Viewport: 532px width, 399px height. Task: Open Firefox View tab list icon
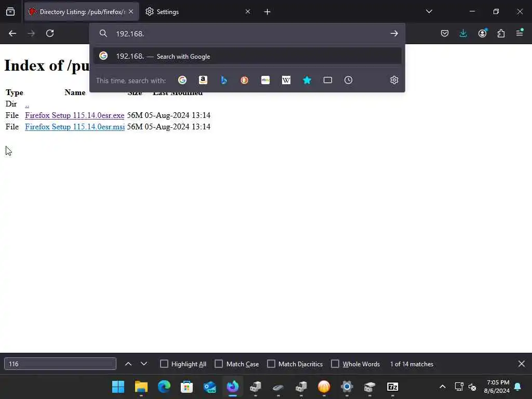tap(10, 12)
